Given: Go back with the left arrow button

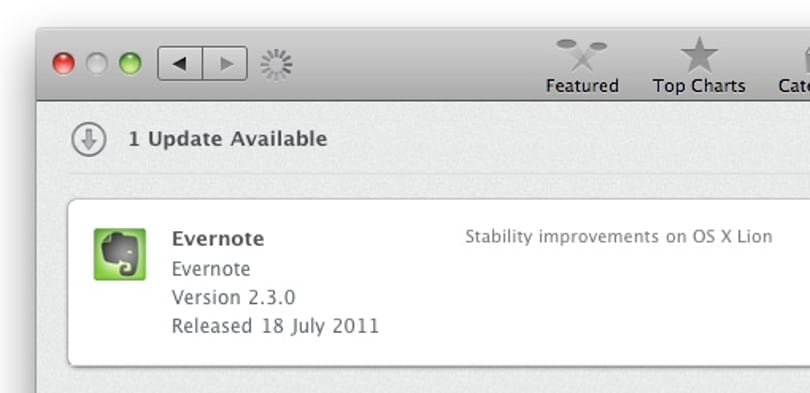Looking at the screenshot, I should [180, 64].
